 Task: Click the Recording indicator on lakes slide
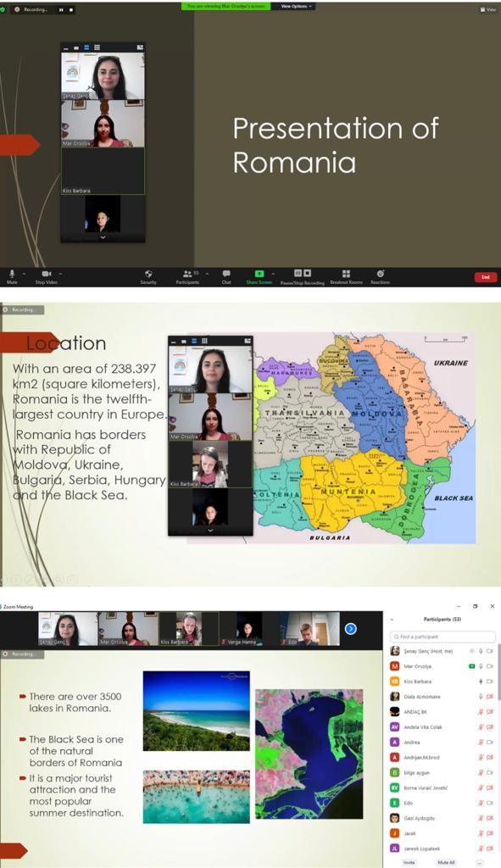click(x=22, y=654)
